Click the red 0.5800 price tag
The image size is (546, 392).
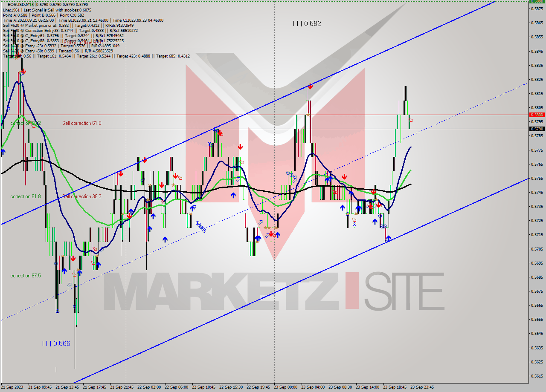pos(537,115)
